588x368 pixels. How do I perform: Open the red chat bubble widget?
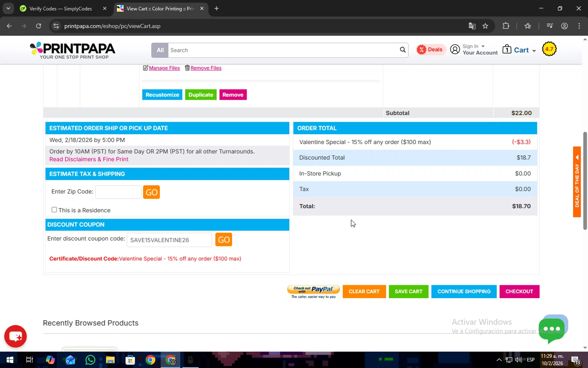point(16,336)
